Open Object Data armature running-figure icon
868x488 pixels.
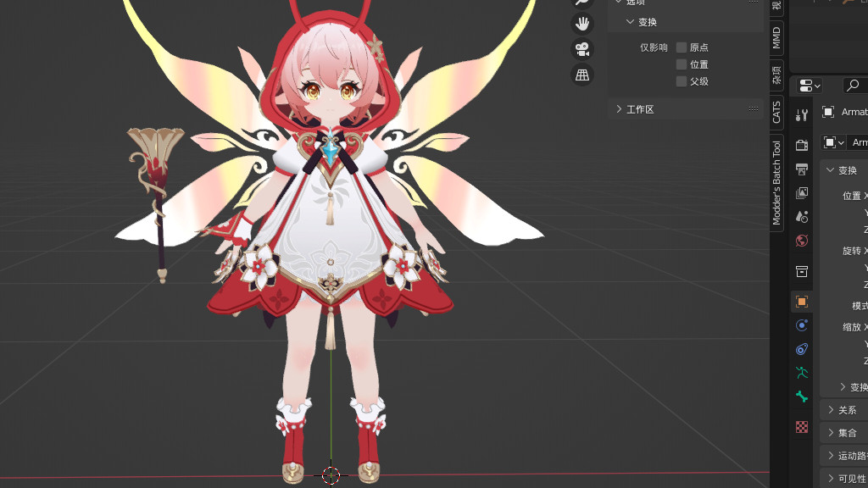click(802, 373)
